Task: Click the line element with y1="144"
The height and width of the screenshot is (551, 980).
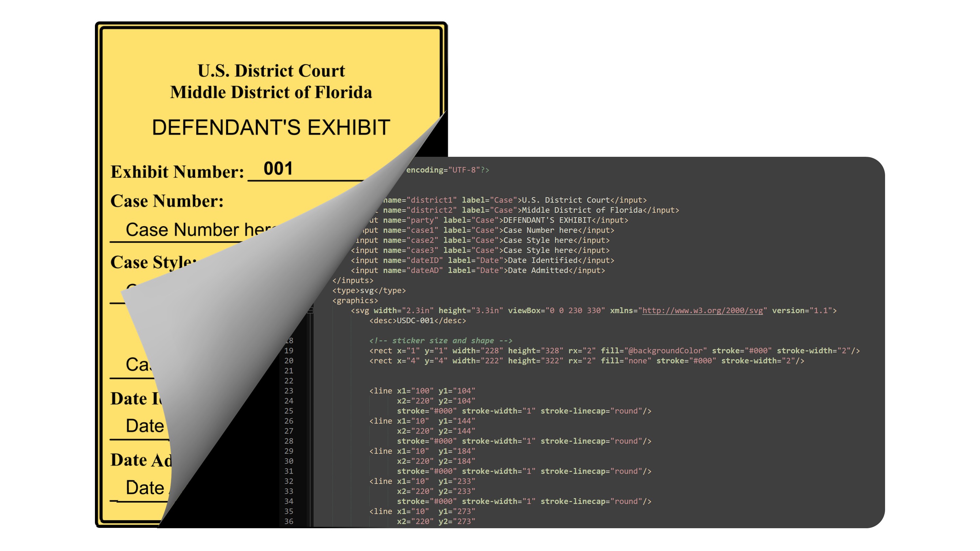Action: point(422,421)
